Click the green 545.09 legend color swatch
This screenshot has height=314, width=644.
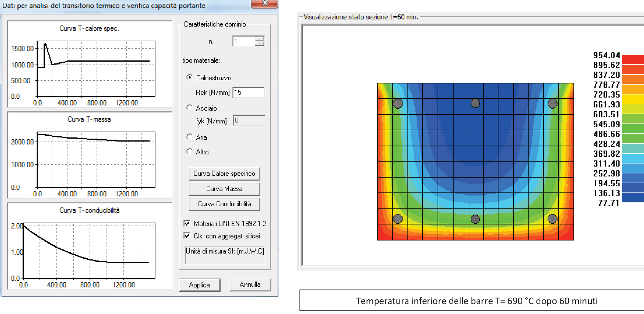pyautogui.click(x=633, y=128)
